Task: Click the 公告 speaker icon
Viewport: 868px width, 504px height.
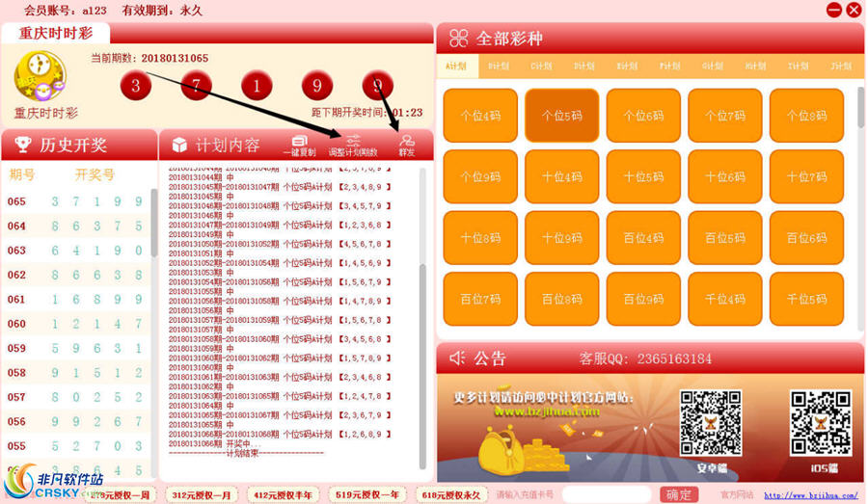Action: pyautogui.click(x=456, y=358)
